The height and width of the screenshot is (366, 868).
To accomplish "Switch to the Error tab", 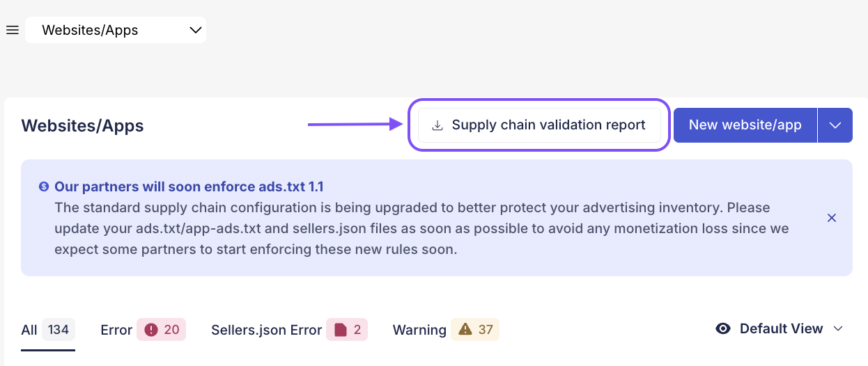I will 116,330.
